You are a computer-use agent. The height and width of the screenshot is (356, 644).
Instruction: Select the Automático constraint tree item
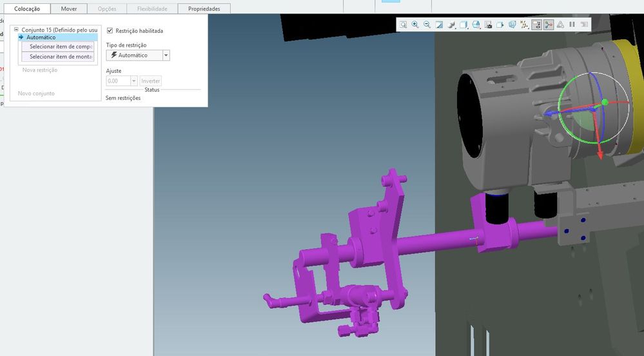[41, 37]
